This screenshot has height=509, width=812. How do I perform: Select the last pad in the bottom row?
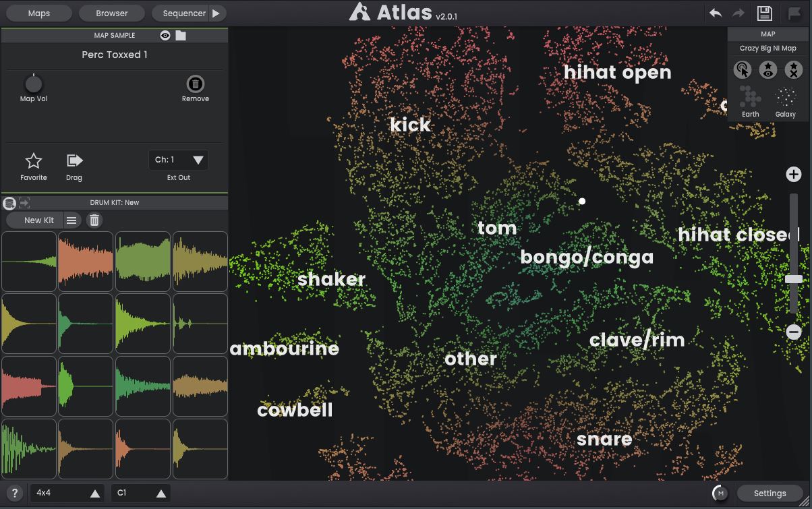[x=200, y=449]
